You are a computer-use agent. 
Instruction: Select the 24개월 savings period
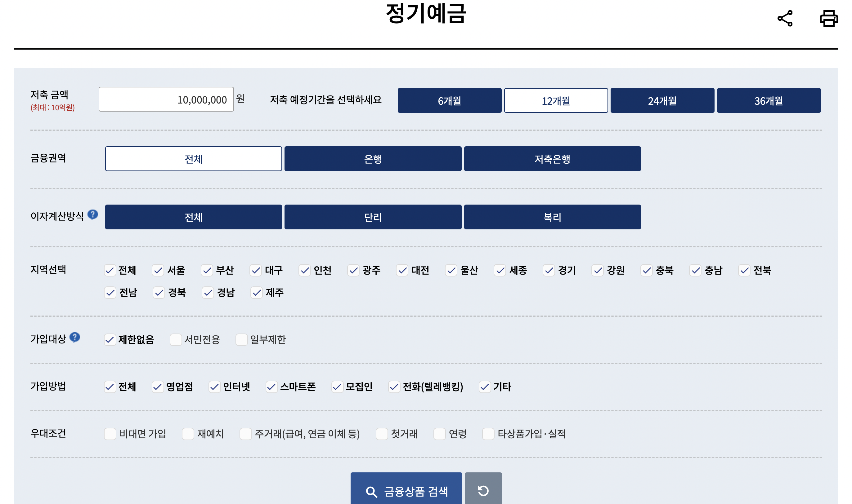pyautogui.click(x=662, y=100)
